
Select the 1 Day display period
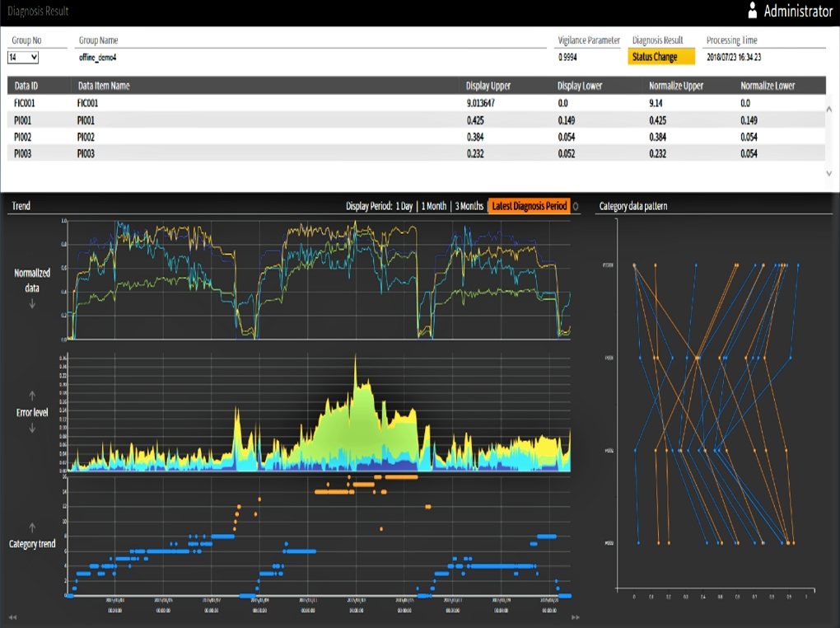404,206
